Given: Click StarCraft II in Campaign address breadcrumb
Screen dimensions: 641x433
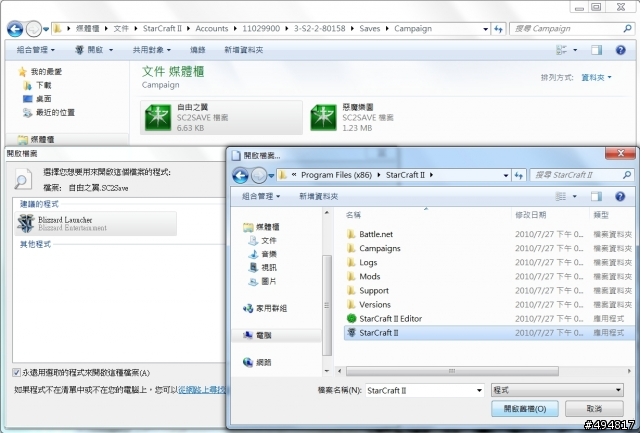Looking at the screenshot, I should point(162,29).
